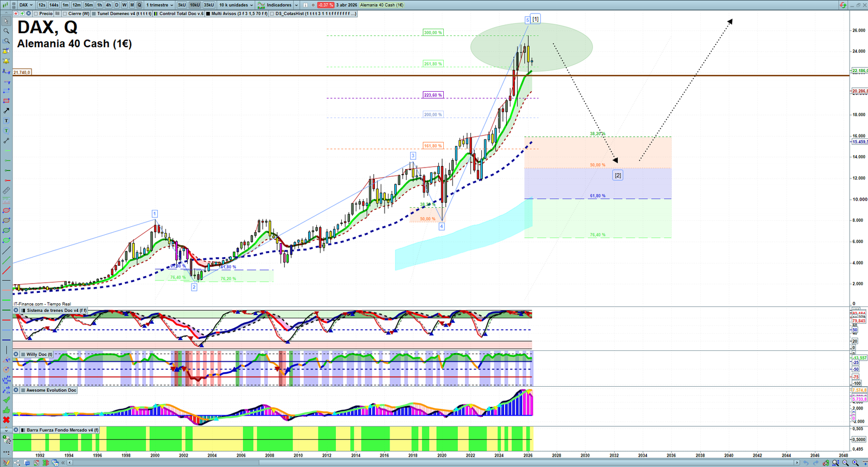Image resolution: width=868 pixels, height=467 pixels.
Task: Switch to the 1m timeframe
Action: [66, 5]
